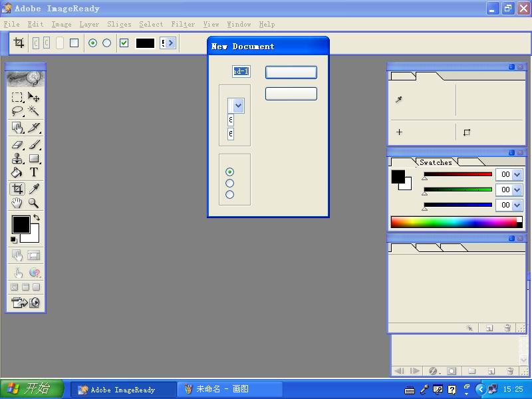Image resolution: width=532 pixels, height=399 pixels.
Task: Open the Slices menu
Action: click(x=119, y=25)
